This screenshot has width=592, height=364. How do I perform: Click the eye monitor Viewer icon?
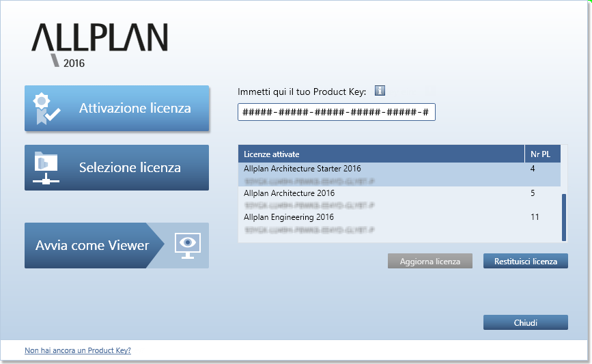click(186, 245)
